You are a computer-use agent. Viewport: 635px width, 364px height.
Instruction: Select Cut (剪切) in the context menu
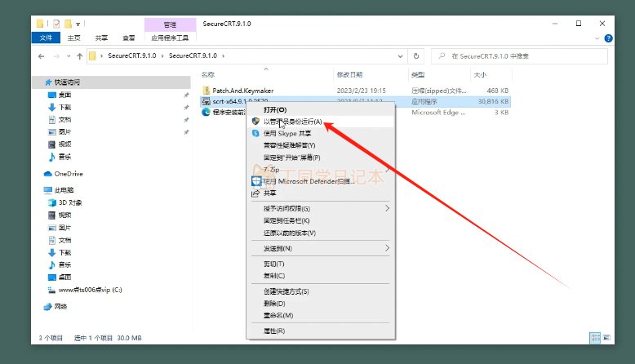point(320,264)
